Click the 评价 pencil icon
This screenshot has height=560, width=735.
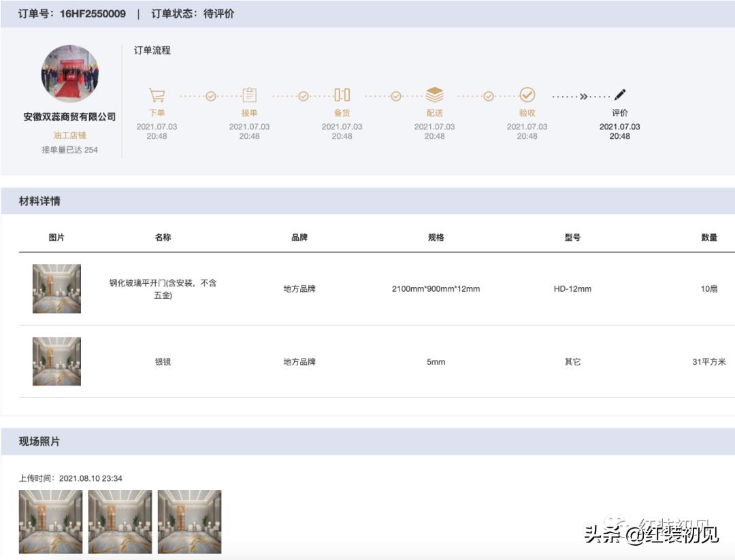point(620,95)
